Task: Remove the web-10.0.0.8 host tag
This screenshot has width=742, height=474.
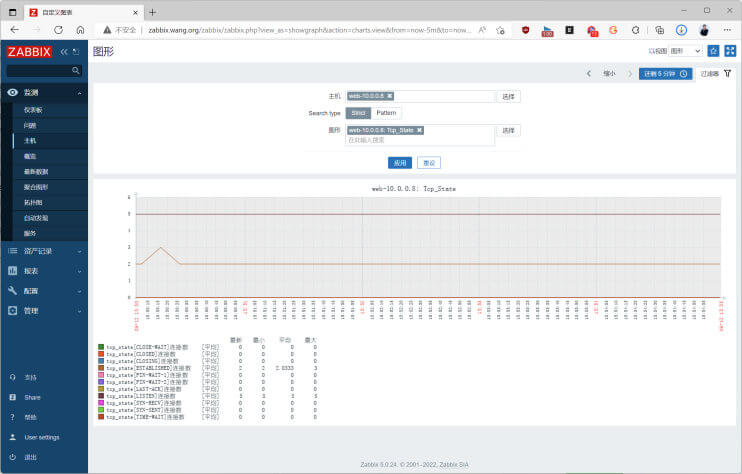Action: pos(389,96)
